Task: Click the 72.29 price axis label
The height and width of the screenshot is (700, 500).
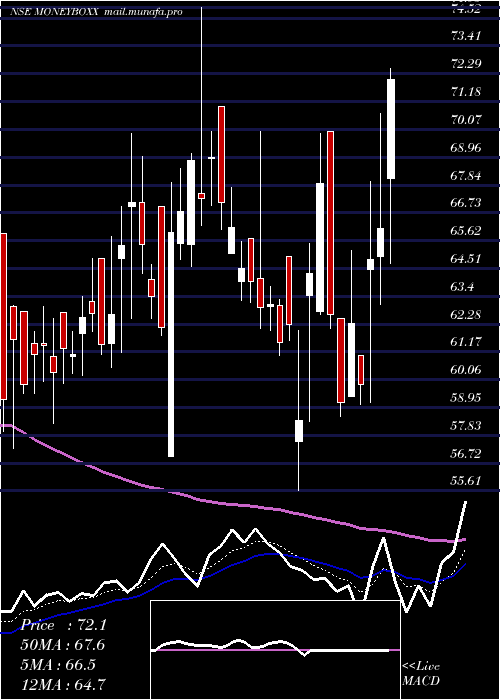Action: point(466,64)
